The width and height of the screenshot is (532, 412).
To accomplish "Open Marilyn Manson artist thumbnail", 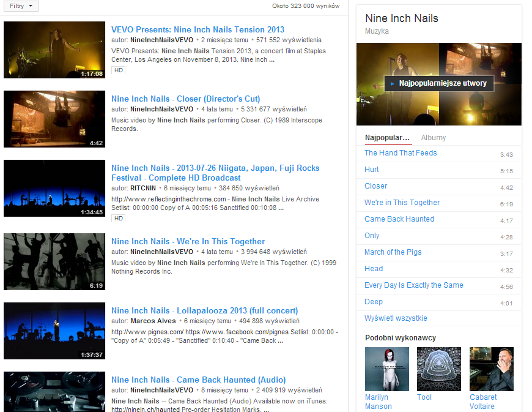I will [x=387, y=369].
